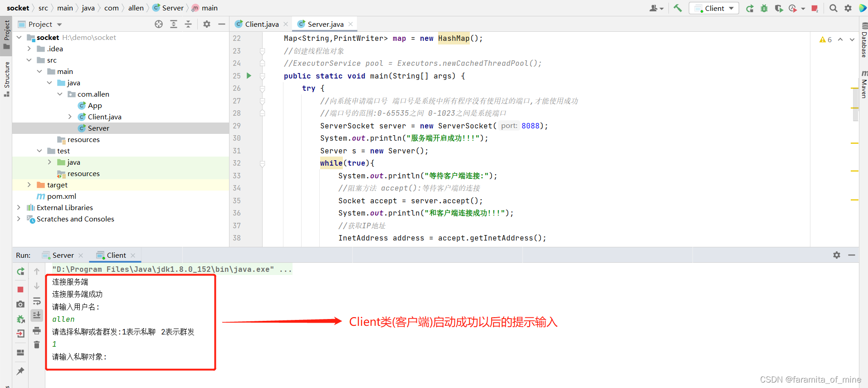Open Run panel settings gear
Screen dimensions: 868x388
tap(837, 255)
